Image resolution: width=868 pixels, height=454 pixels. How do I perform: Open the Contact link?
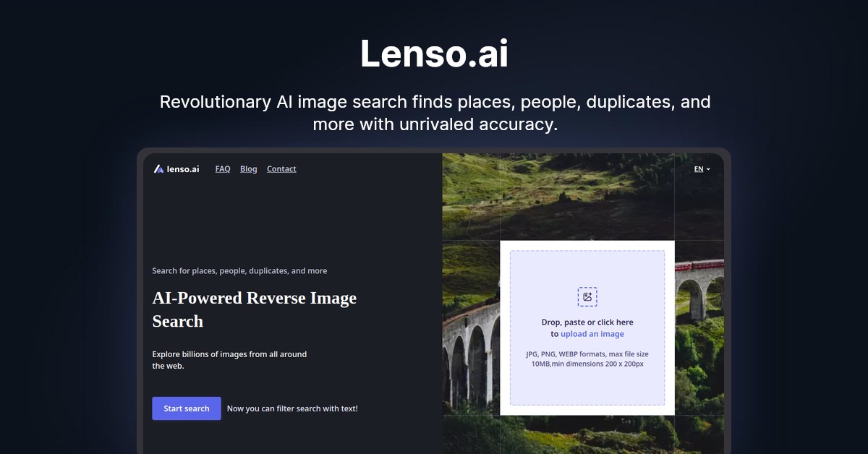click(281, 169)
